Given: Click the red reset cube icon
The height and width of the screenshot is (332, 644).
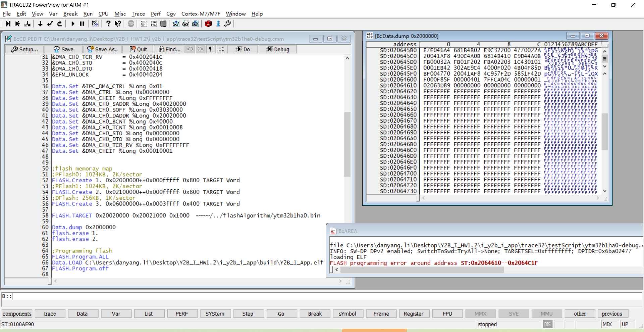Looking at the screenshot, I should (208, 23).
